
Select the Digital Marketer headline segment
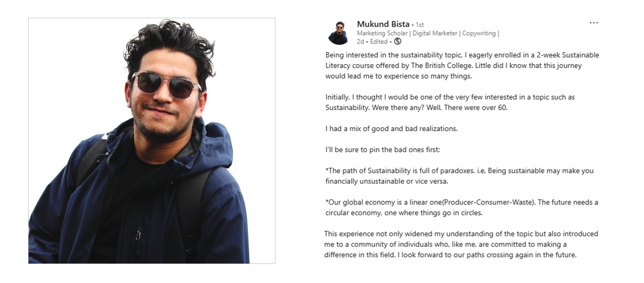click(x=435, y=33)
